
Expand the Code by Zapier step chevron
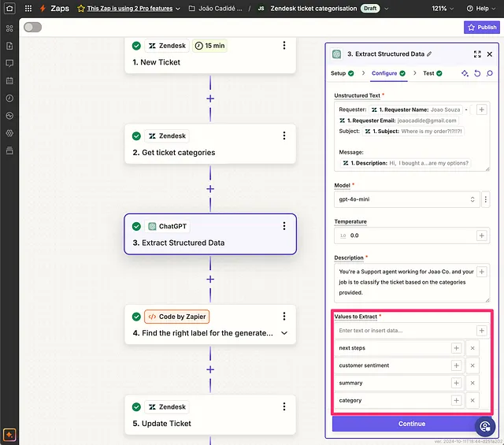(284, 333)
